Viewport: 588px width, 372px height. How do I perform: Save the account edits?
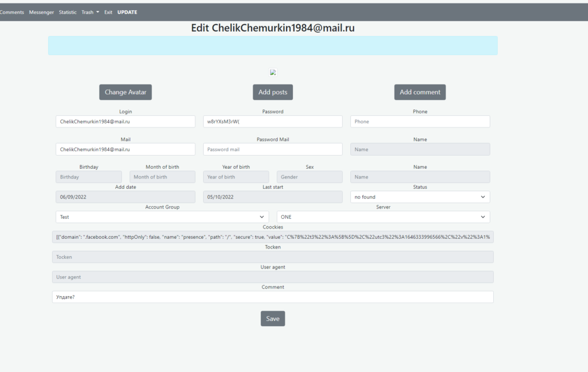(x=273, y=319)
